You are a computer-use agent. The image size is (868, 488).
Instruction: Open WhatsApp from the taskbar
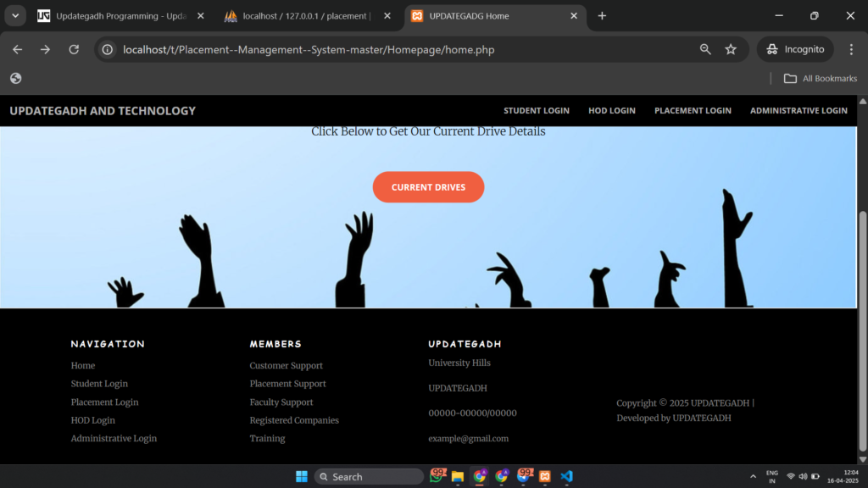pyautogui.click(x=437, y=476)
